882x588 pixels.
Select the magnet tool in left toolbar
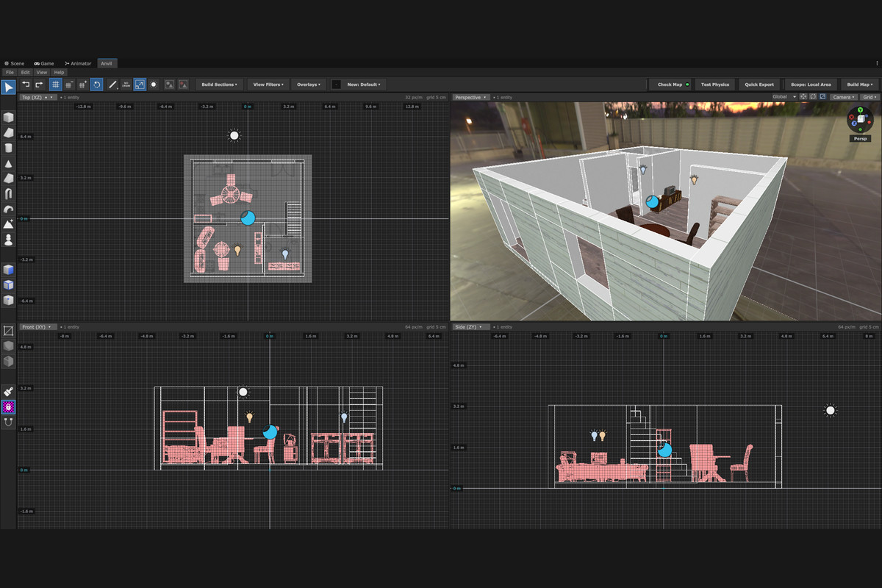point(8,423)
